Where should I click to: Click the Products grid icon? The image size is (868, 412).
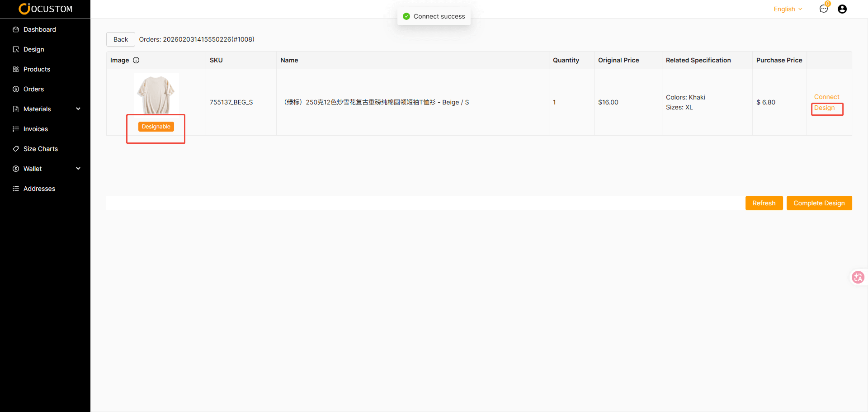coord(16,69)
